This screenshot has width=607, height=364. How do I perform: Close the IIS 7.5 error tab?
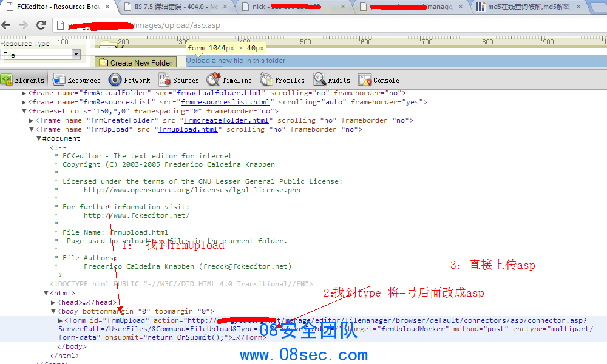225,7
